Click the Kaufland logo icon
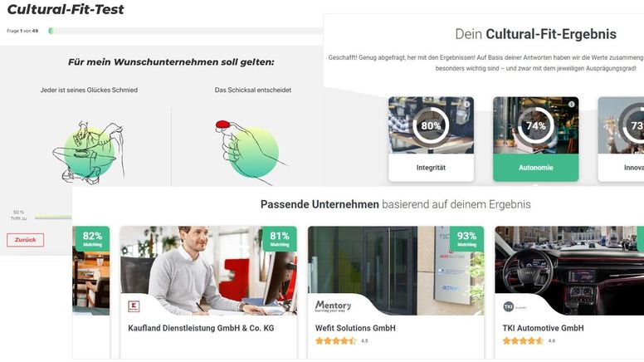644x362 pixels. tap(134, 306)
